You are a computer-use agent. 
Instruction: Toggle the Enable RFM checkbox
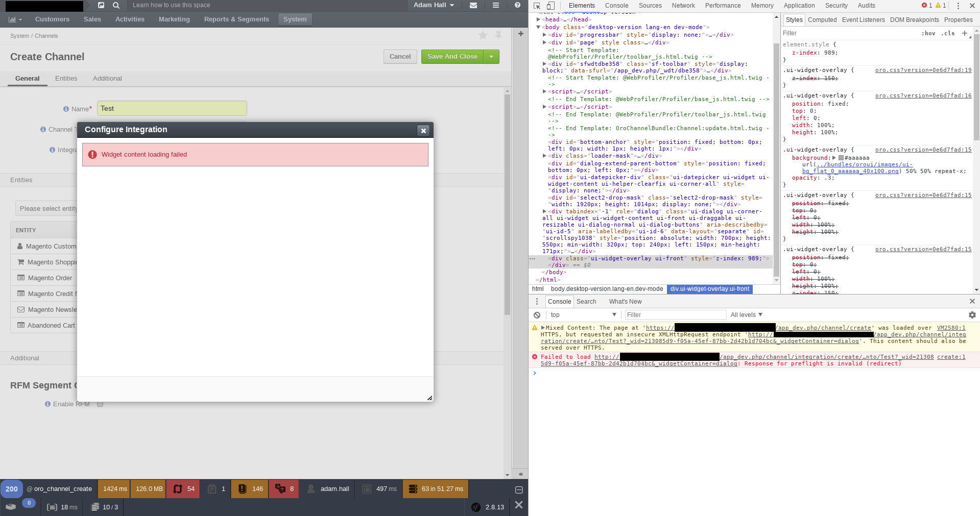pyautogui.click(x=100, y=404)
